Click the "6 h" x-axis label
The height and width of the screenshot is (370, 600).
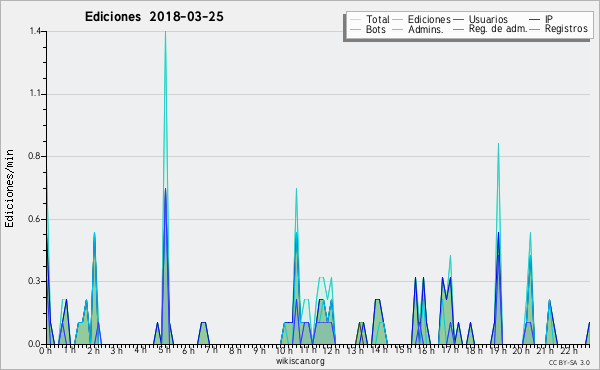tap(188, 350)
